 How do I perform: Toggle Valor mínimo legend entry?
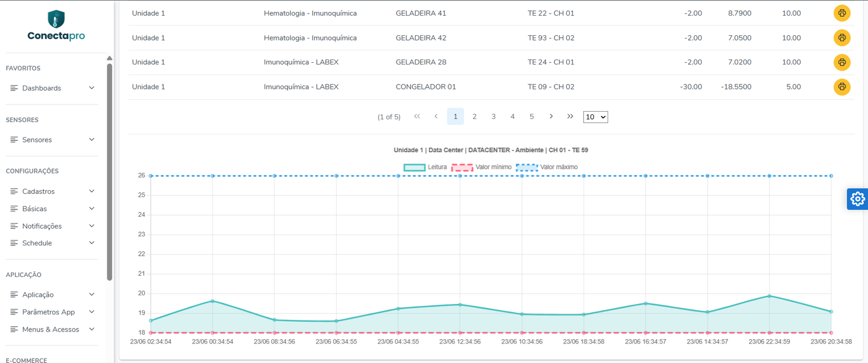coord(482,167)
